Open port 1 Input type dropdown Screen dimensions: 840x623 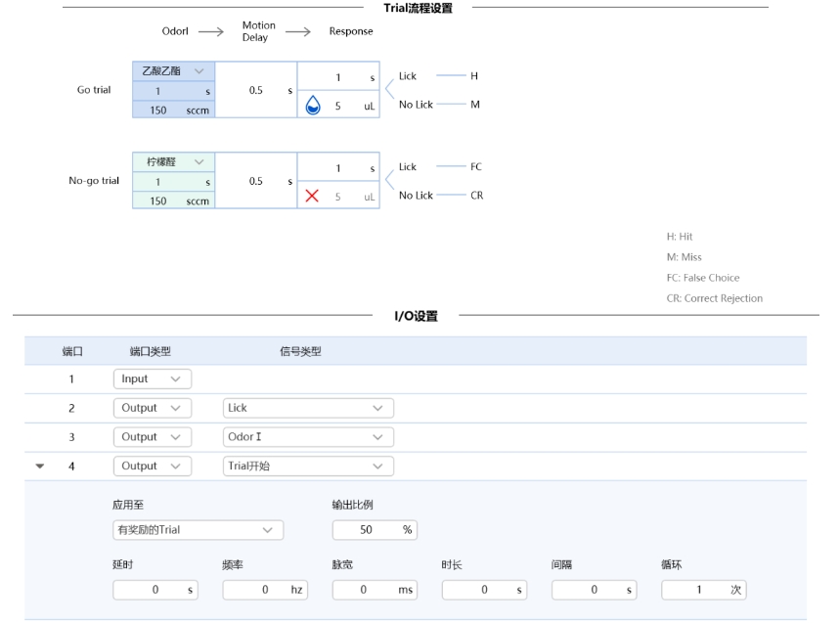(x=152, y=378)
